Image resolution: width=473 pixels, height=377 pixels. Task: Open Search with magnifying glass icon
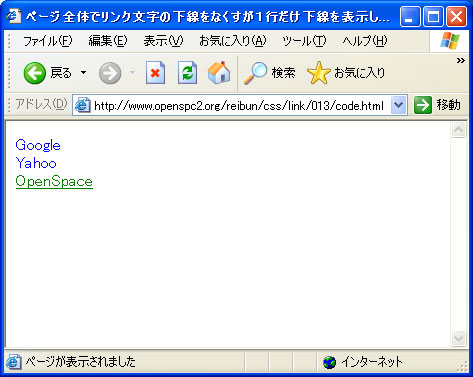point(255,73)
